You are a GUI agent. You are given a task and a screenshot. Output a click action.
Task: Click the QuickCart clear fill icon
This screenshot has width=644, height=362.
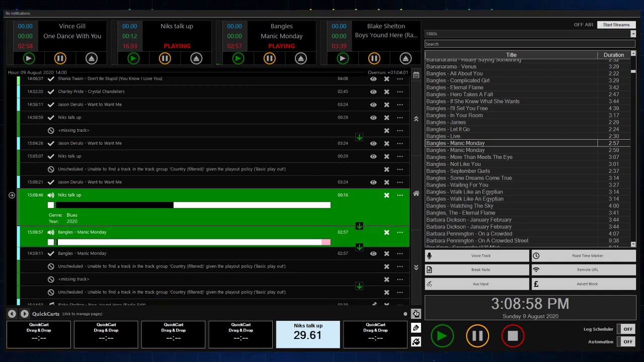(x=416, y=342)
